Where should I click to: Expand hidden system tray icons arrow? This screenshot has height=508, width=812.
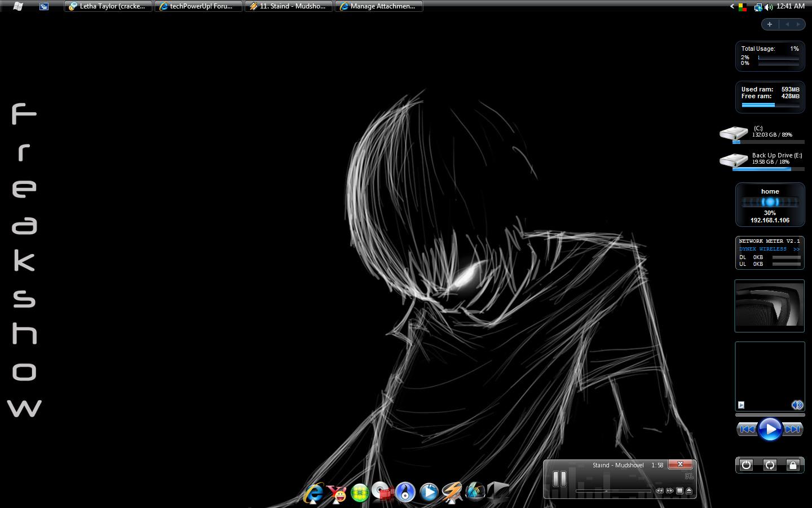point(732,7)
